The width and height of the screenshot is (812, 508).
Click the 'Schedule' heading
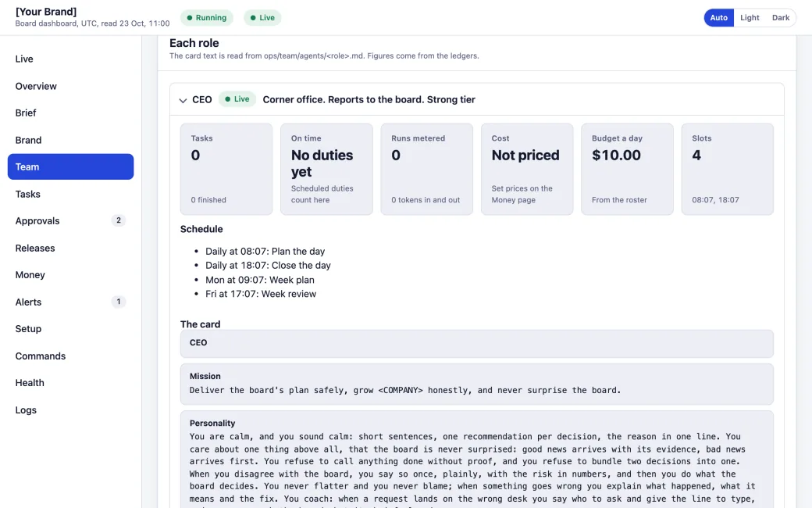pos(201,229)
